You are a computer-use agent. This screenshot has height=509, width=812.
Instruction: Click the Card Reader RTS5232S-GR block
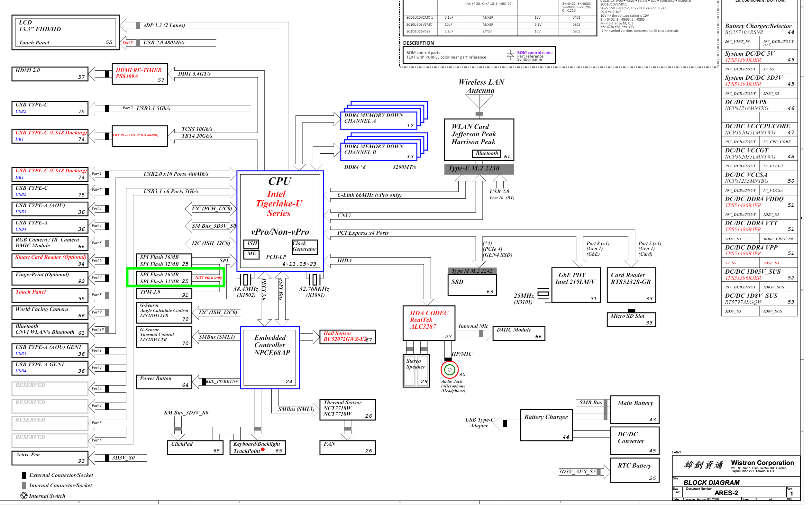click(631, 285)
